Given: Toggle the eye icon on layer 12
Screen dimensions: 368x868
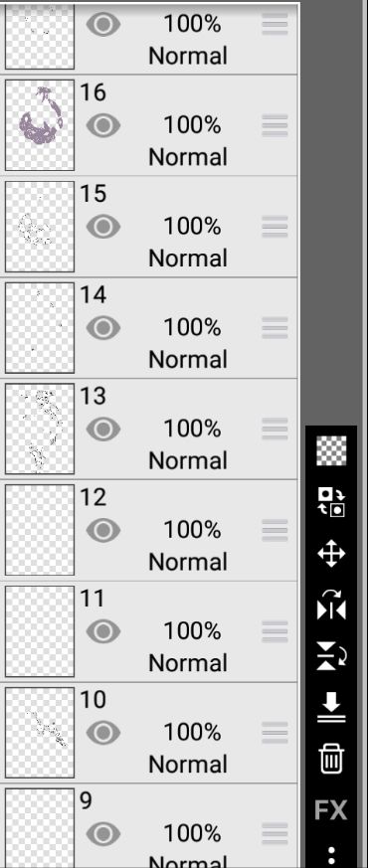Looking at the screenshot, I should pyautogui.click(x=102, y=530).
